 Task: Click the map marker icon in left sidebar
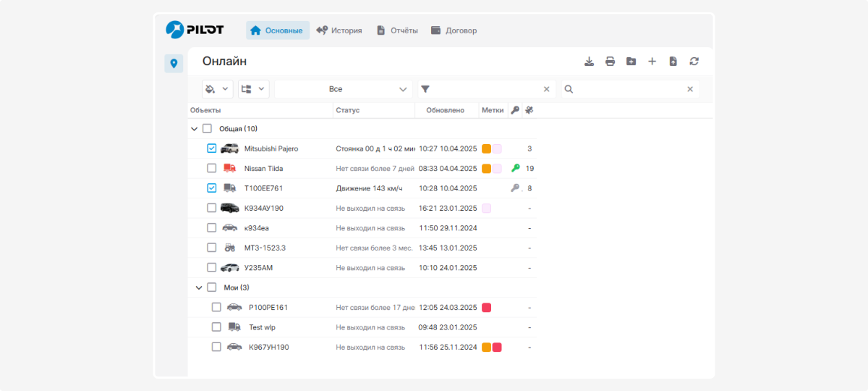[174, 64]
